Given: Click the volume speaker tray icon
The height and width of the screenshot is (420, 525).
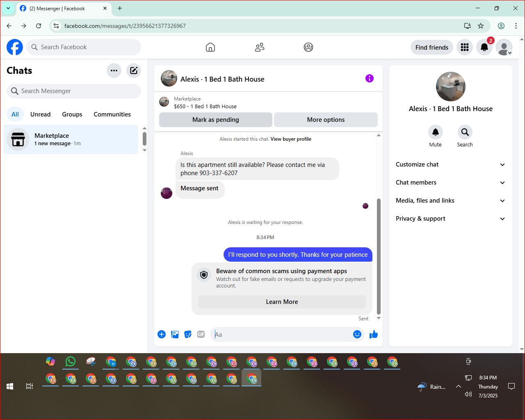Looking at the screenshot, I should pyautogui.click(x=468, y=394).
